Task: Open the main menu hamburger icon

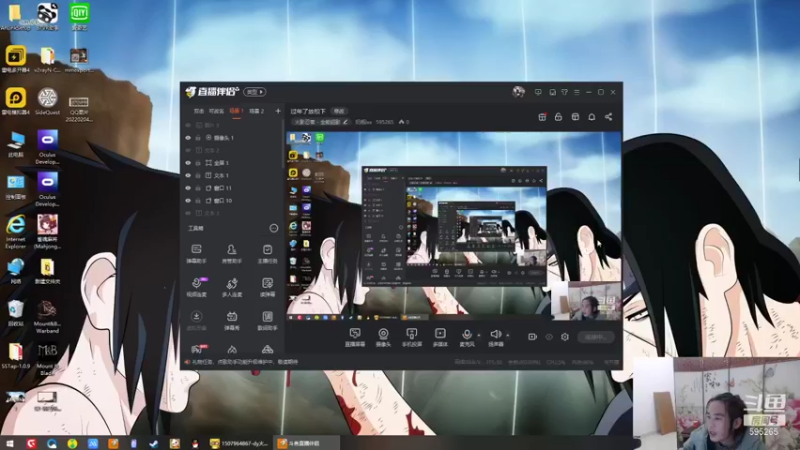Action: click(577, 92)
